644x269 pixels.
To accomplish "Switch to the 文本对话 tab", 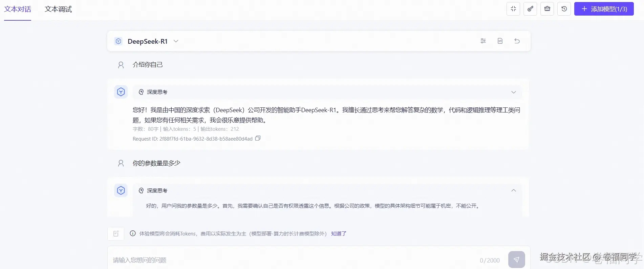I will click(x=18, y=9).
